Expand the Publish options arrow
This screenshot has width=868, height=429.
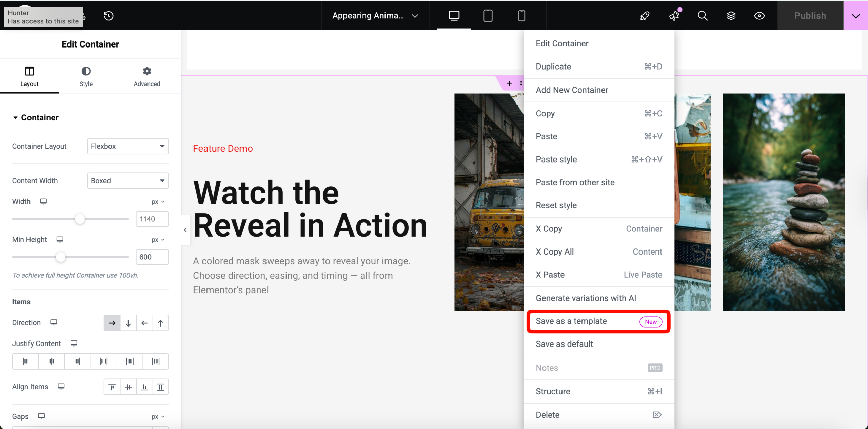[x=855, y=16]
